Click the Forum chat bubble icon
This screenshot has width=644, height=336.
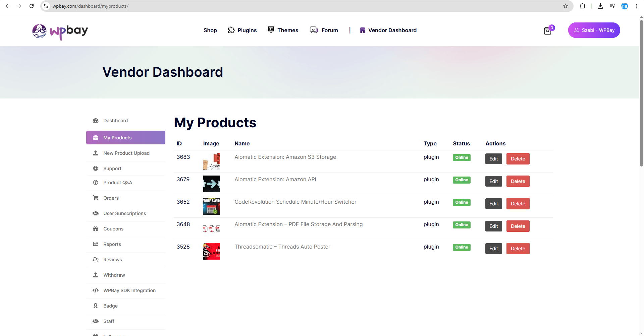(314, 30)
